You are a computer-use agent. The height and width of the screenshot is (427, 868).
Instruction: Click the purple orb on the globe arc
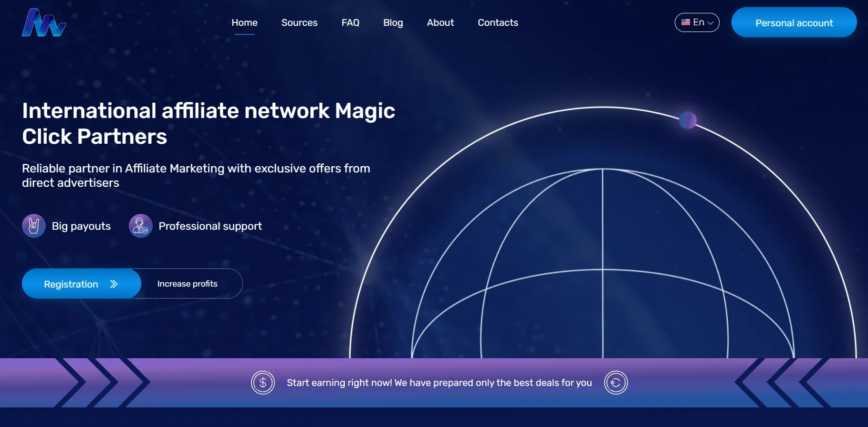(688, 120)
